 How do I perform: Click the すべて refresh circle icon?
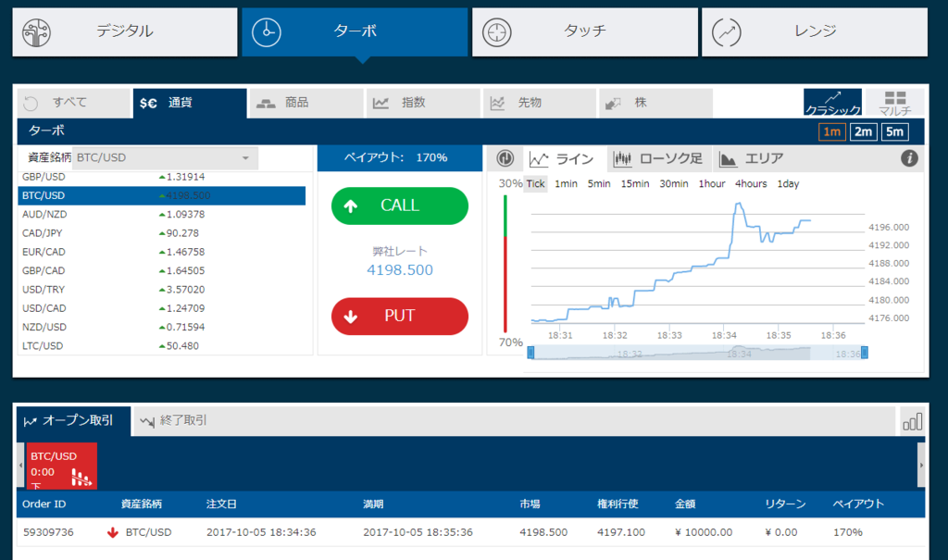tap(31, 104)
